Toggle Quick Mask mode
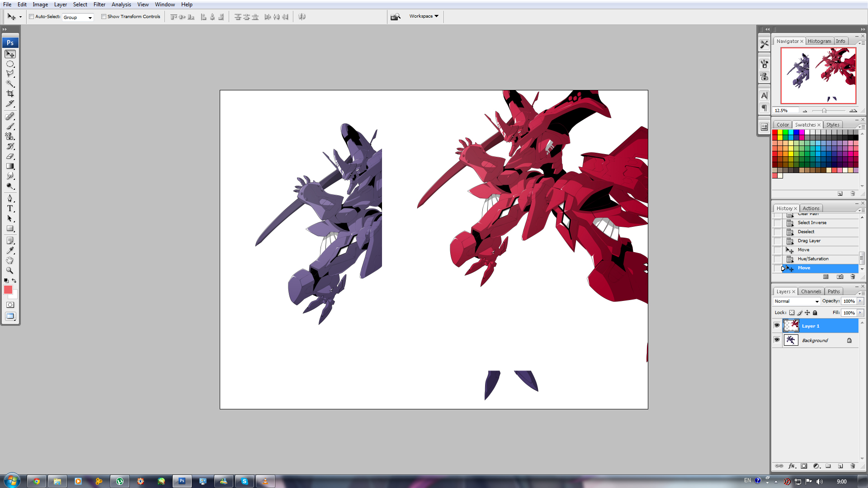868x488 pixels. (x=10, y=305)
